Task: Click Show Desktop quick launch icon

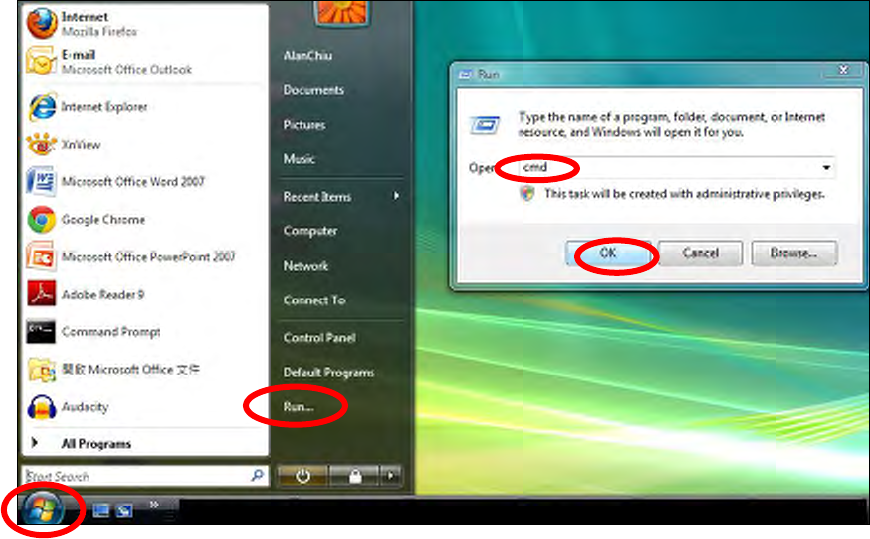Action: pos(100,510)
